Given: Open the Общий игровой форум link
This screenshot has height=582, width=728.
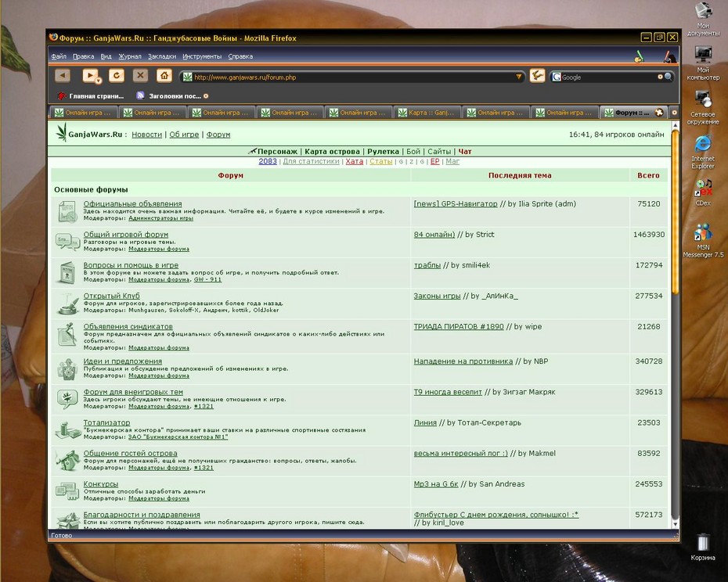Looking at the screenshot, I should (x=126, y=235).
